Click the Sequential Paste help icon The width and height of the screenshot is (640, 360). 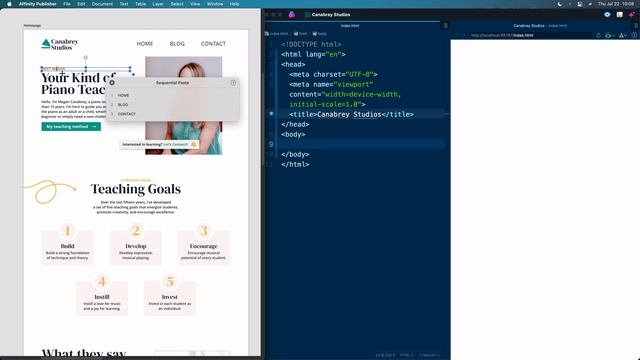233,82
